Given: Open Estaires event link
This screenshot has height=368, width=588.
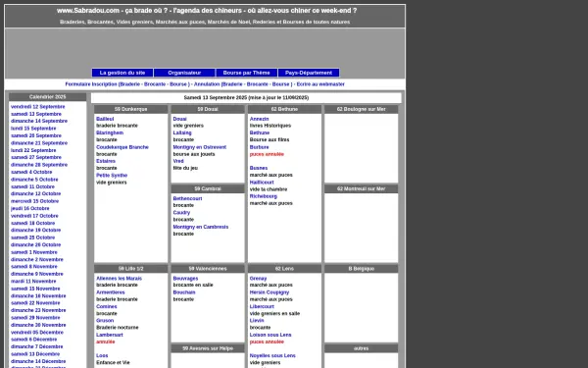Looking at the screenshot, I should (106, 161).
